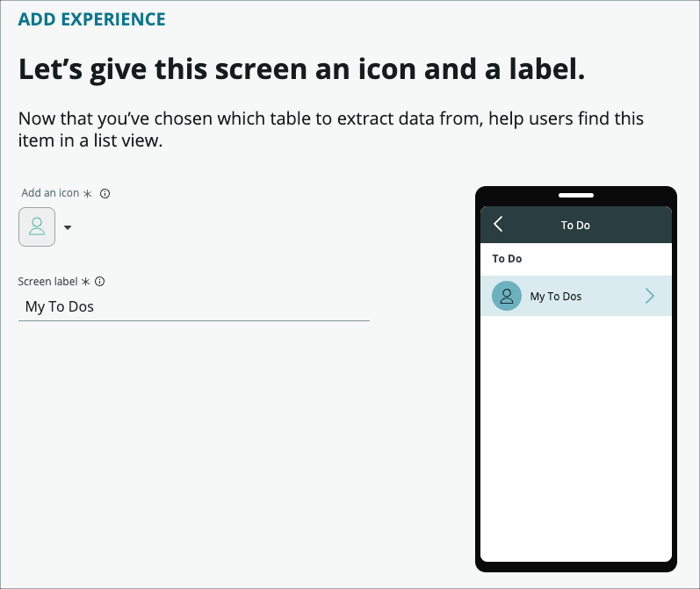Click the person avatar in preview list
700x589 pixels.
[x=507, y=297]
